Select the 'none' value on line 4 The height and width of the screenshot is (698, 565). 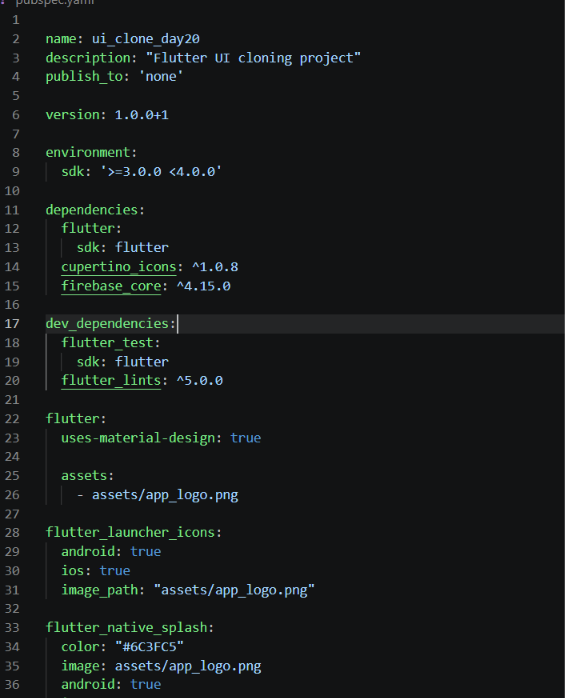(x=161, y=77)
